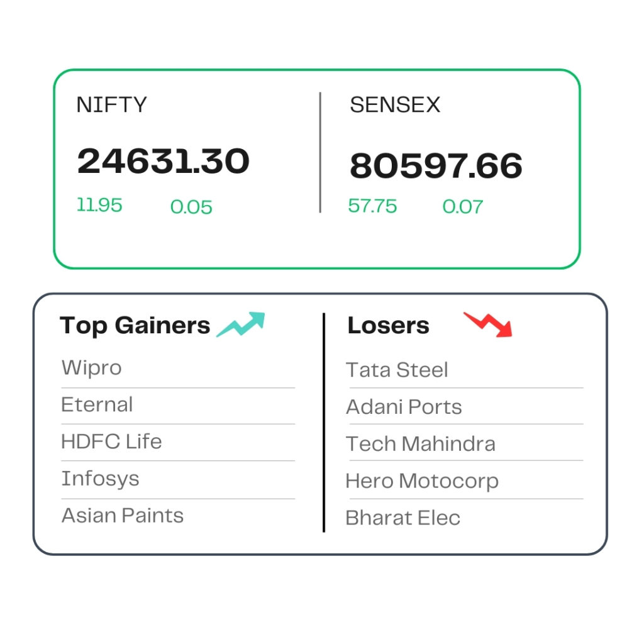The height and width of the screenshot is (644, 644).
Task: Click the teal upward trend arrow icon
Action: point(241,325)
